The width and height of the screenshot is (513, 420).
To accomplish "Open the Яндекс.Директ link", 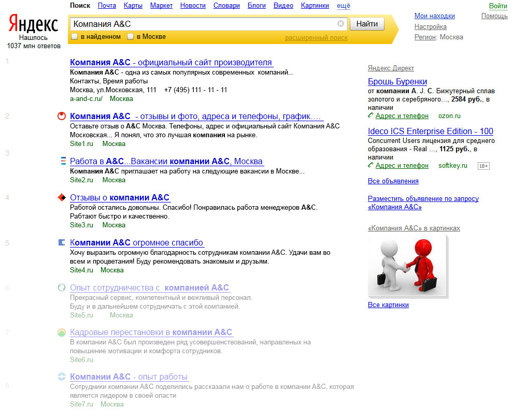I will (391, 68).
